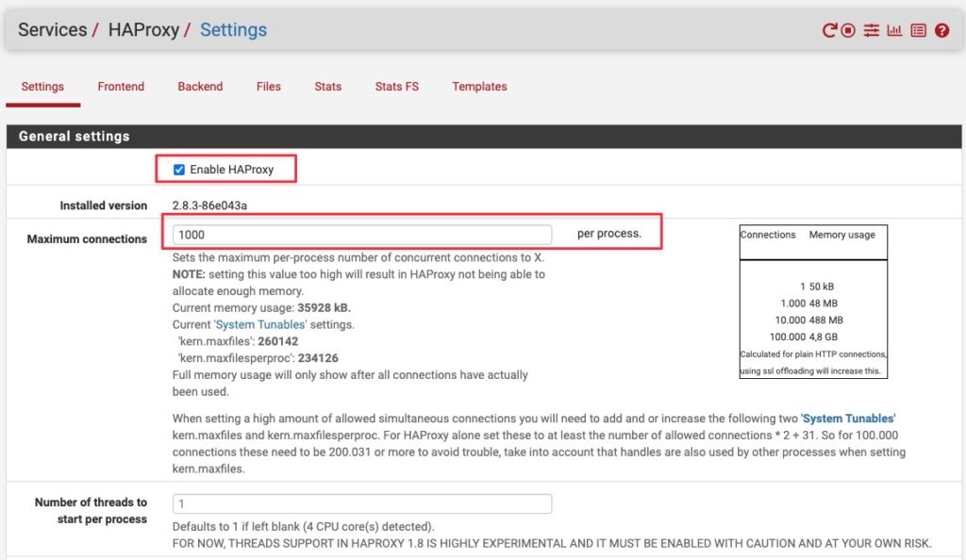Go to the Files tab
Viewport: 966px width, 560px height.
(269, 87)
